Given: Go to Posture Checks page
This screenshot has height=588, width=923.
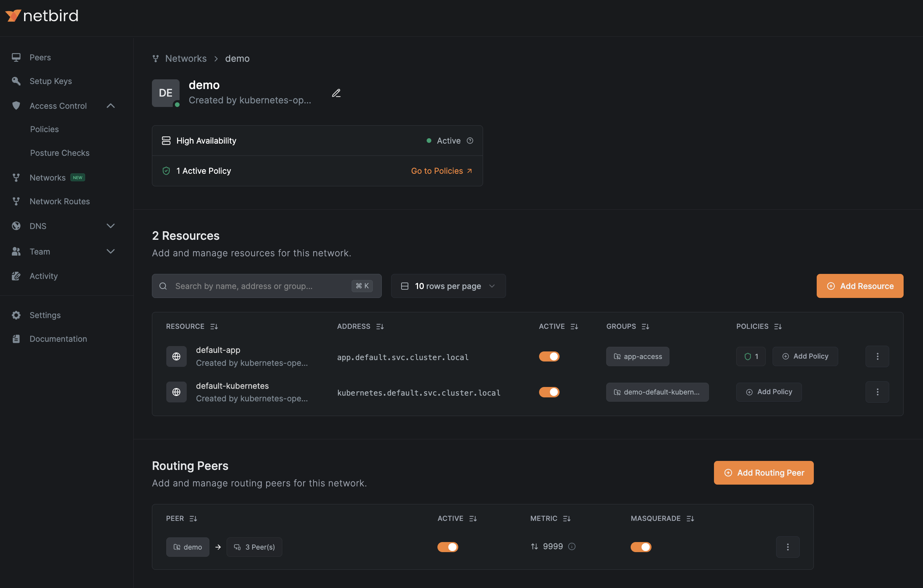Looking at the screenshot, I should pyautogui.click(x=59, y=153).
